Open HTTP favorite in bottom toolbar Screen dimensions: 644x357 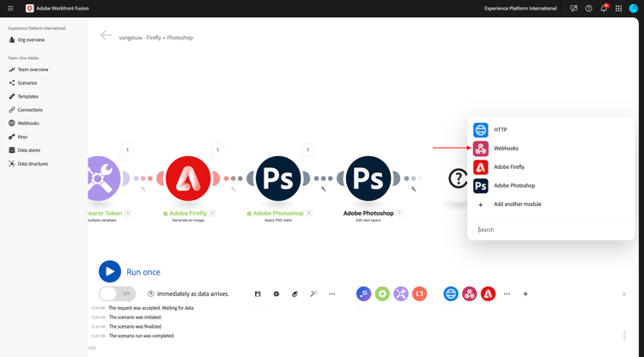(451, 293)
